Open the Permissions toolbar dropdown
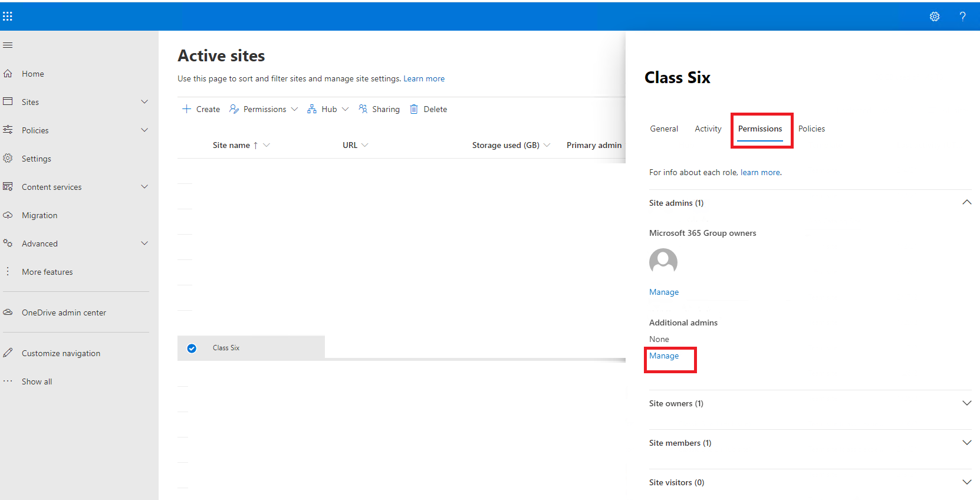 [x=264, y=109]
